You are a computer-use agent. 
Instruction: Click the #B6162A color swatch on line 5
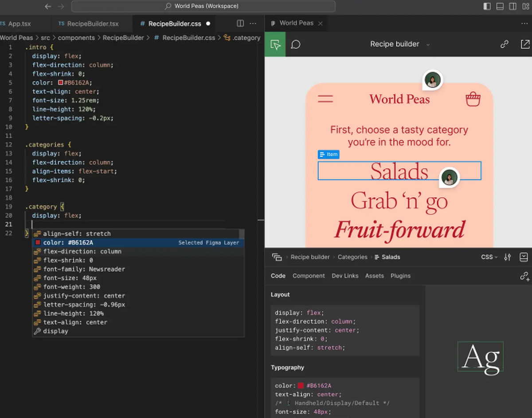tap(61, 83)
